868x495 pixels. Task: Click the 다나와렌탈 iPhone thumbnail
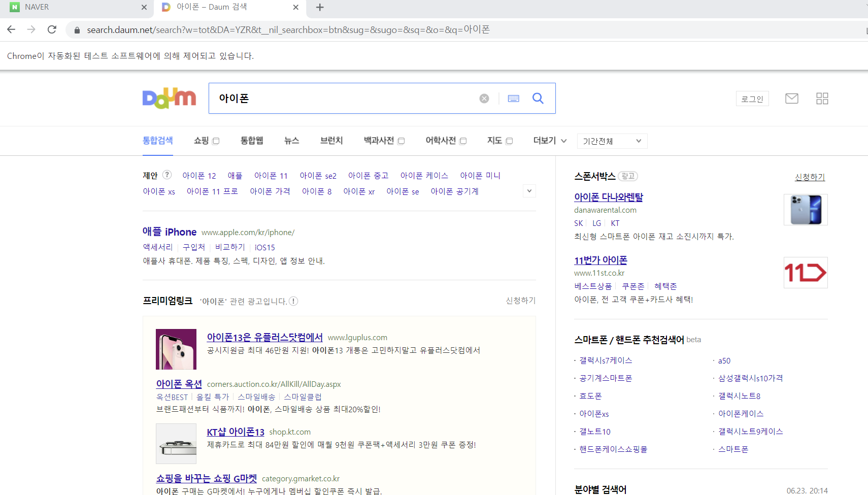(x=806, y=210)
